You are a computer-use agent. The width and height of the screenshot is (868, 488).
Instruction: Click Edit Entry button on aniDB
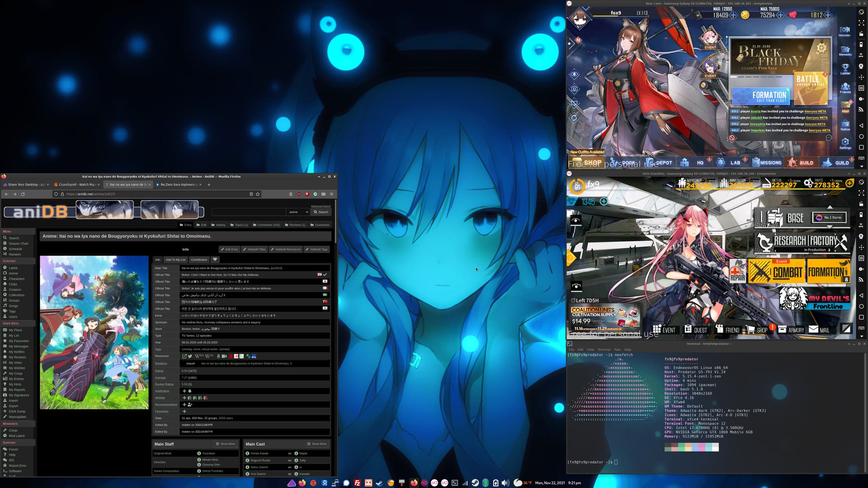(230, 249)
